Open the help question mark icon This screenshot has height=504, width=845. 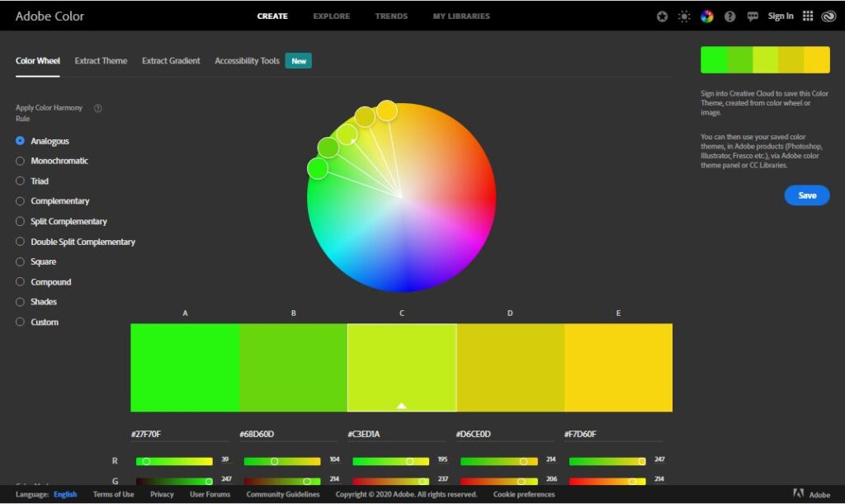point(729,16)
